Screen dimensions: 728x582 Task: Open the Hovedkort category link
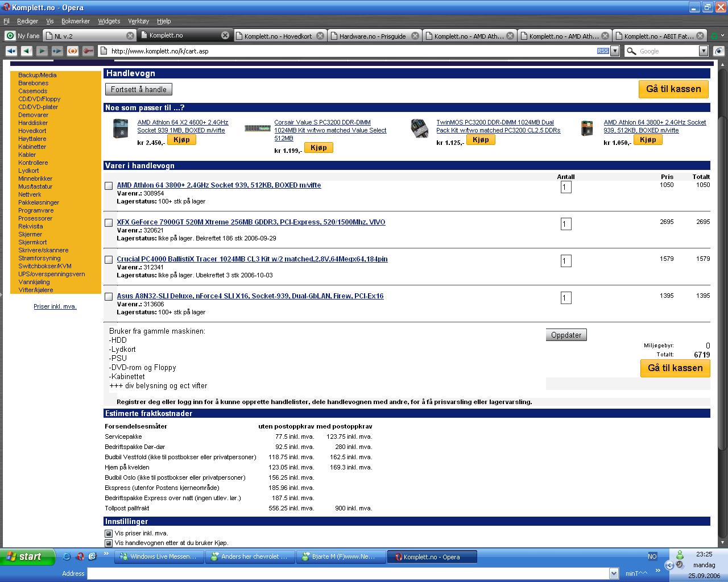coord(32,131)
